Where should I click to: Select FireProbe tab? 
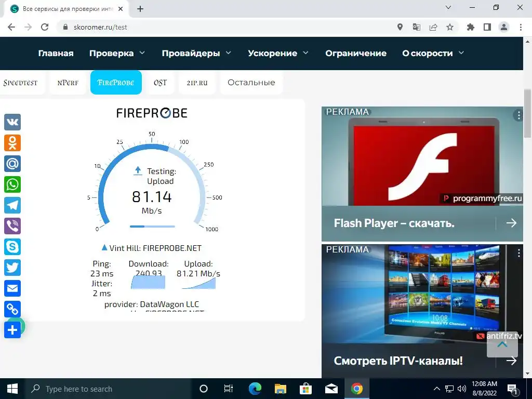[x=116, y=83]
